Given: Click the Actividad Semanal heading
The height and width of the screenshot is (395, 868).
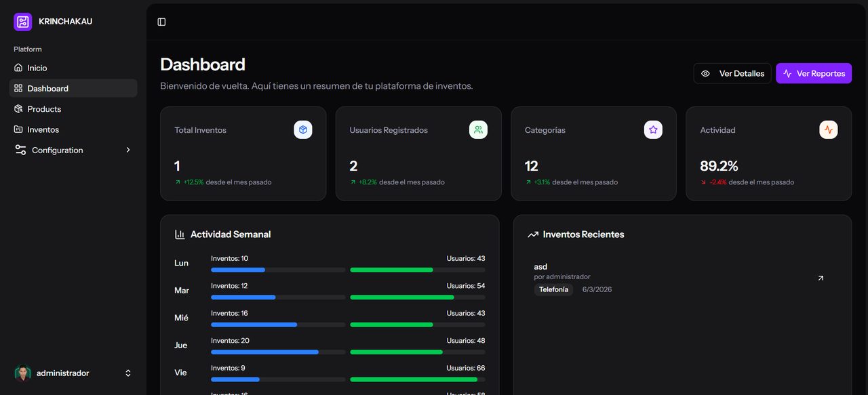Looking at the screenshot, I should [x=231, y=234].
